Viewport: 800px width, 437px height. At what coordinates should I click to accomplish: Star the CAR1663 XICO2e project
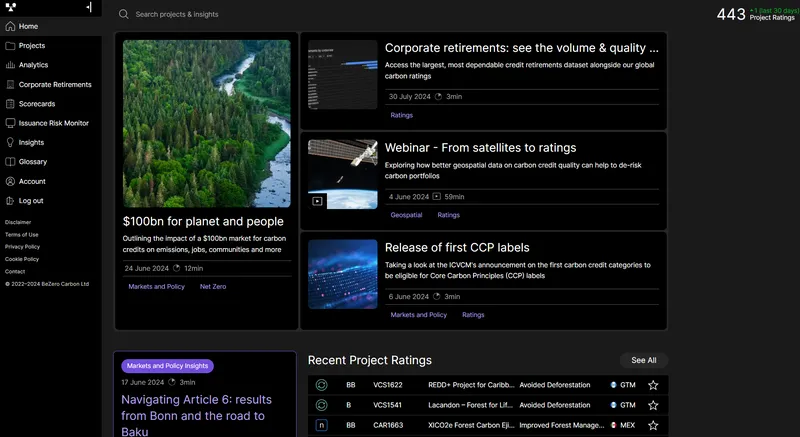coord(653,425)
